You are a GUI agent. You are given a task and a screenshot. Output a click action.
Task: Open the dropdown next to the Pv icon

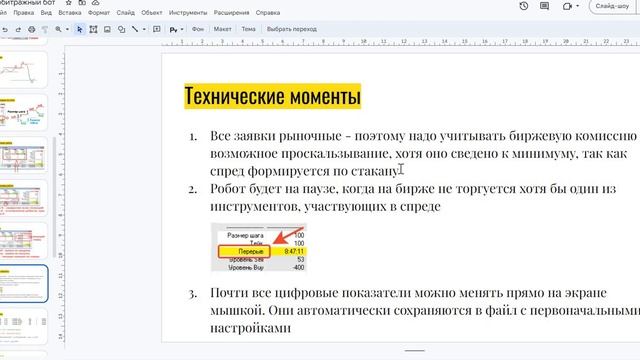182,29
